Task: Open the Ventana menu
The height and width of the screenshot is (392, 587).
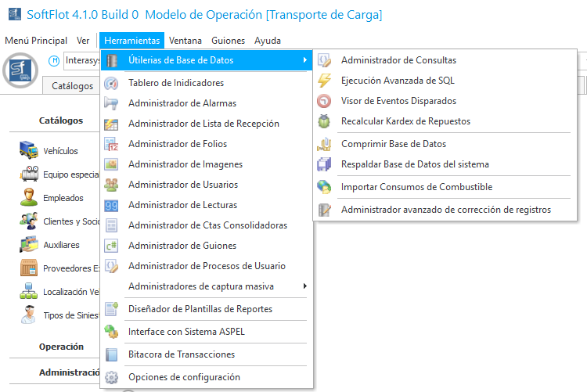Action: point(185,41)
